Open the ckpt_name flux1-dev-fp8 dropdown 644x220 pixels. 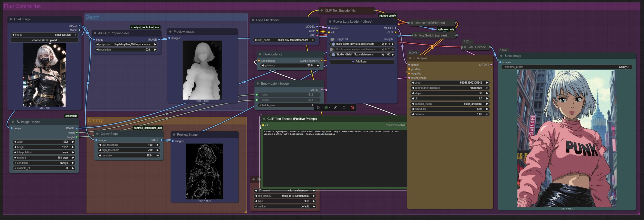point(284,40)
